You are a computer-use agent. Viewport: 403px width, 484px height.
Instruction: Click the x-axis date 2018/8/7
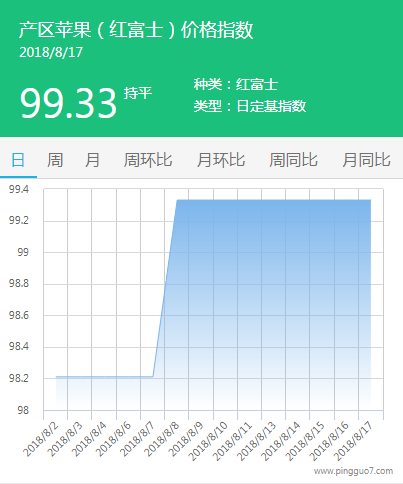pos(137,439)
